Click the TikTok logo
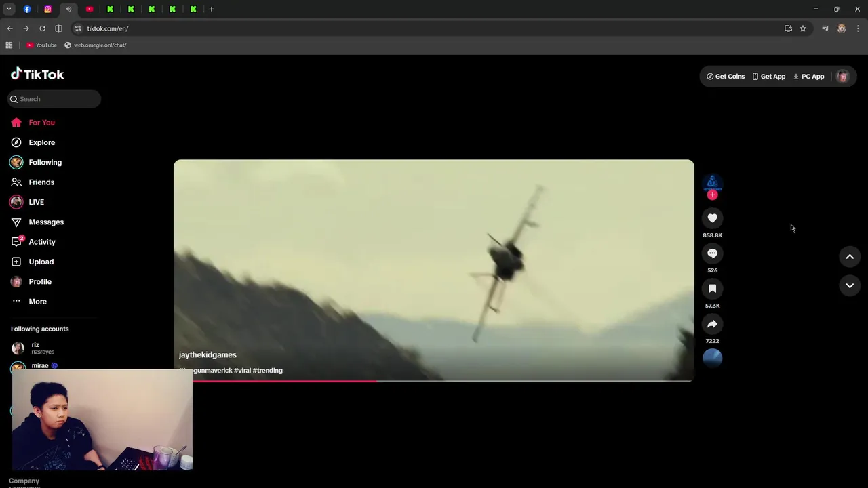The height and width of the screenshot is (488, 868). [x=37, y=74]
